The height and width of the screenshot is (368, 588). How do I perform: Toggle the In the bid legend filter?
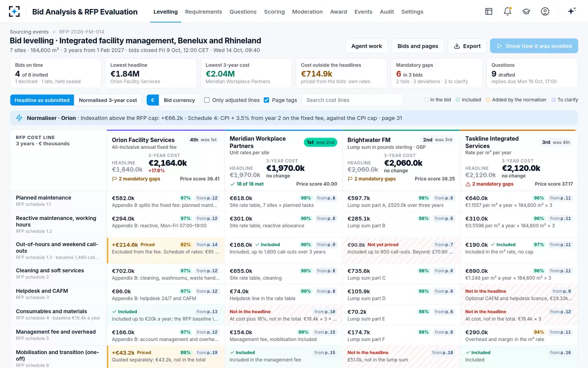(x=438, y=100)
